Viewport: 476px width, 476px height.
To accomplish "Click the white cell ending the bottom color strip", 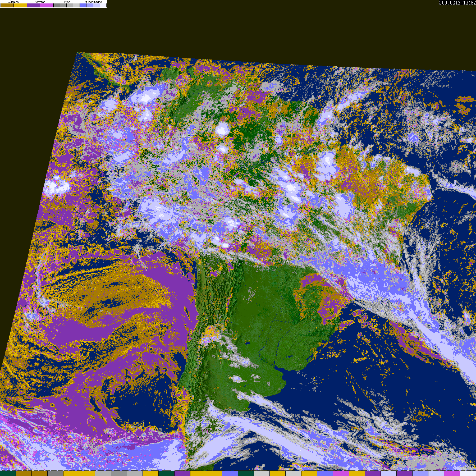I will [468, 473].
